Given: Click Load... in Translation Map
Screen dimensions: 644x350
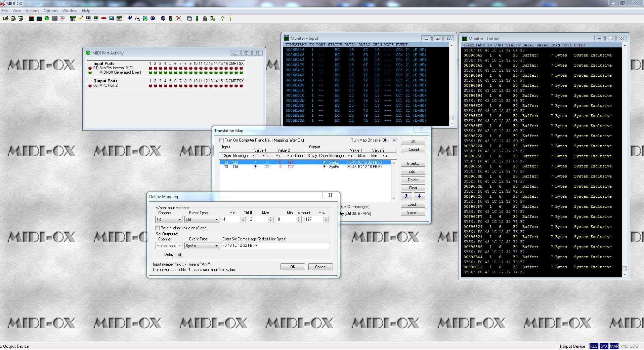Looking at the screenshot, I should click(413, 204).
